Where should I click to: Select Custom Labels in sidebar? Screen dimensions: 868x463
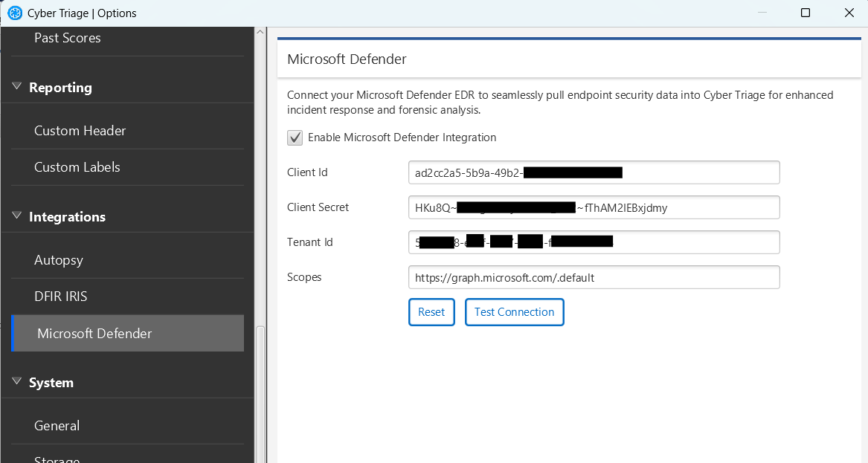pyautogui.click(x=77, y=167)
